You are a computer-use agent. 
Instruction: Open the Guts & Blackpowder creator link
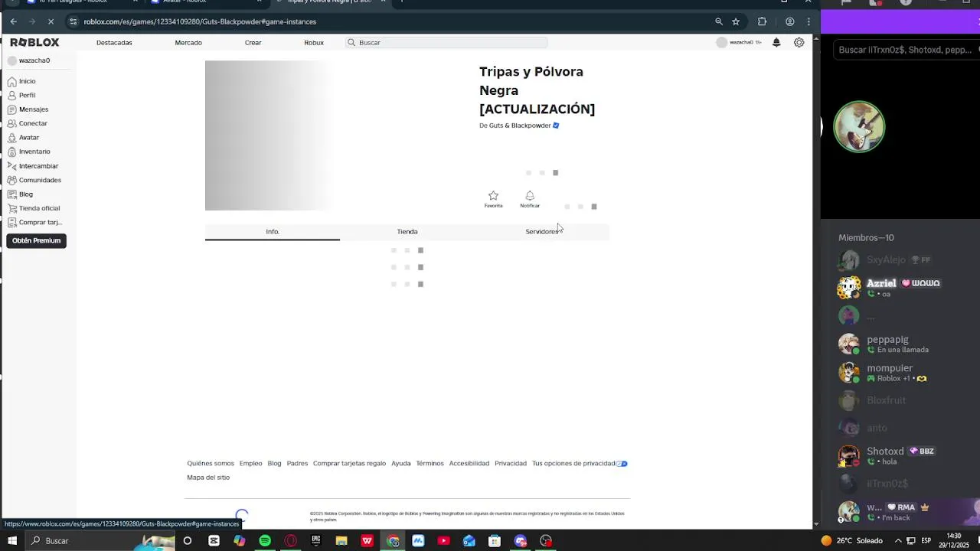pos(520,126)
